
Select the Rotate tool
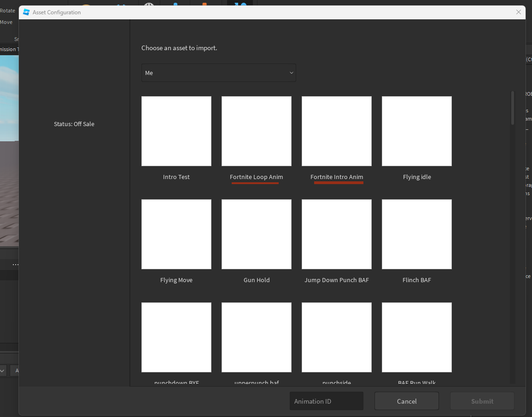pos(7,10)
